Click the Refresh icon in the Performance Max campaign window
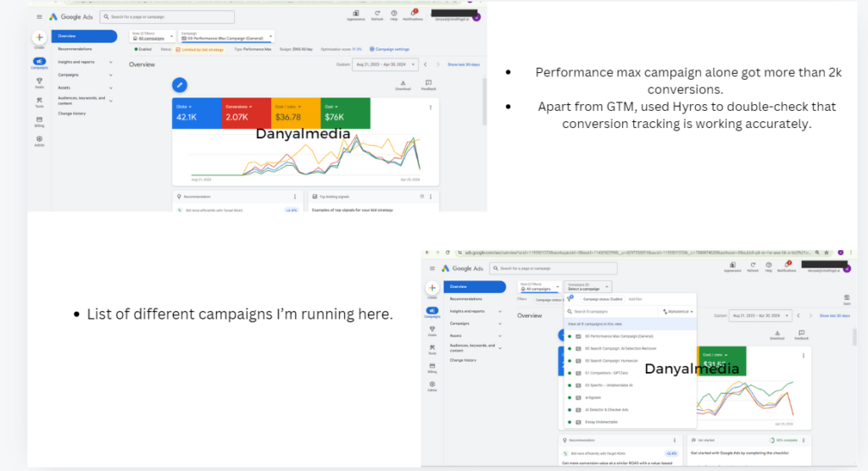 (x=376, y=14)
